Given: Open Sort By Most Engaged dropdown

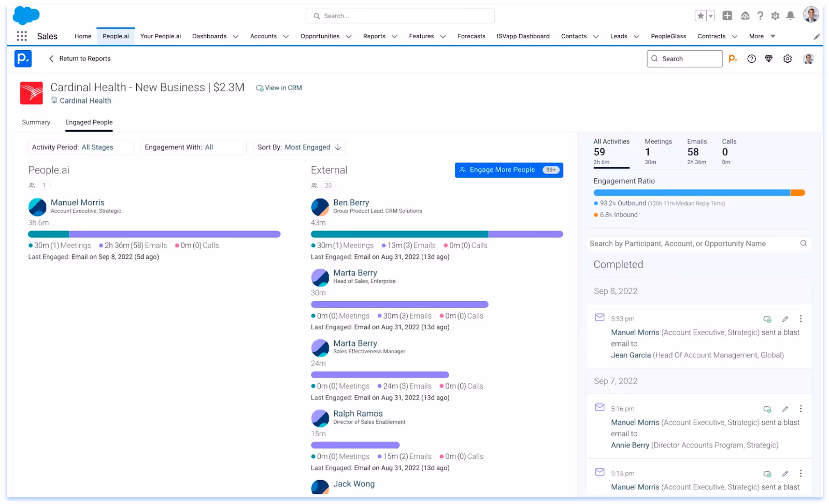Looking at the screenshot, I should (299, 147).
